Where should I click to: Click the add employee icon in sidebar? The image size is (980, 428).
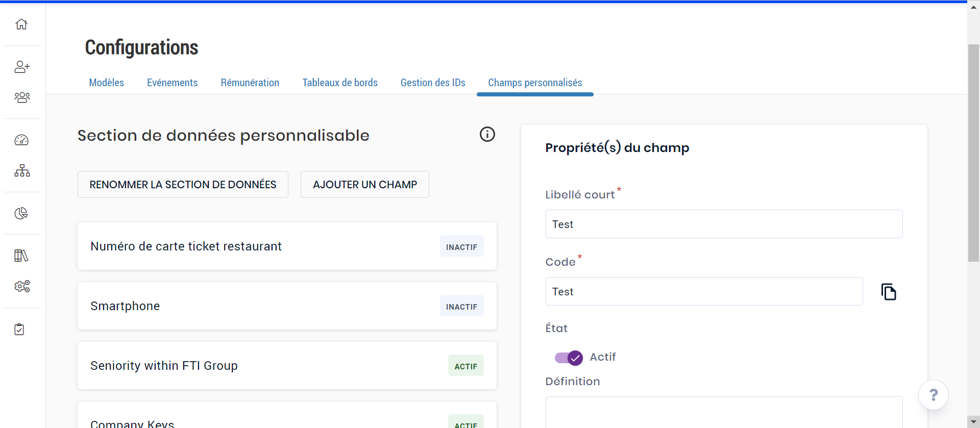(x=22, y=67)
